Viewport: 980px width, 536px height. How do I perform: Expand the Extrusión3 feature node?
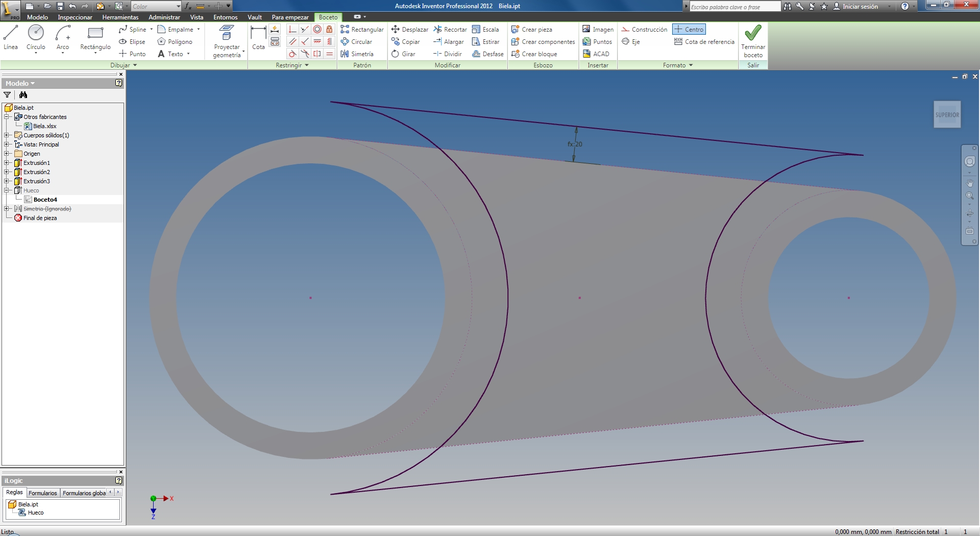pyautogui.click(x=7, y=181)
